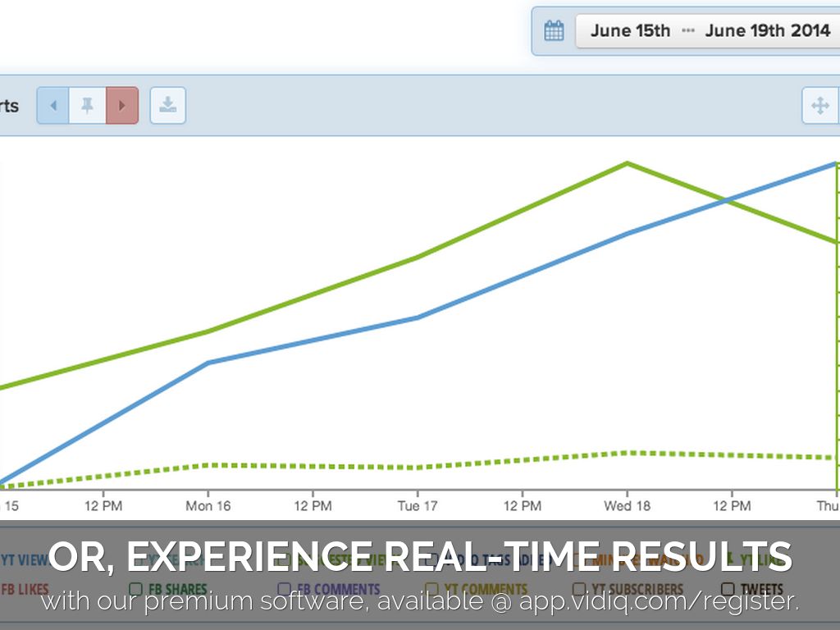Click the dotted green line point at Wed 18

[628, 452]
